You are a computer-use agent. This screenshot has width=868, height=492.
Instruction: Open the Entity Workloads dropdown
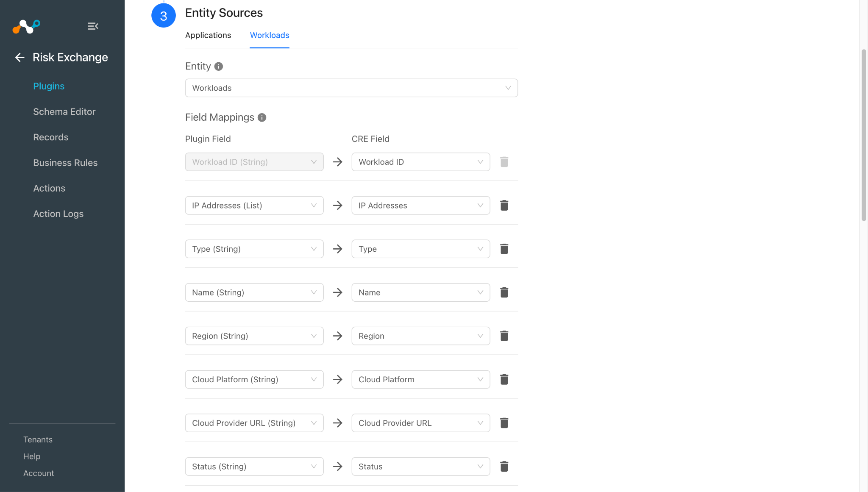[351, 88]
